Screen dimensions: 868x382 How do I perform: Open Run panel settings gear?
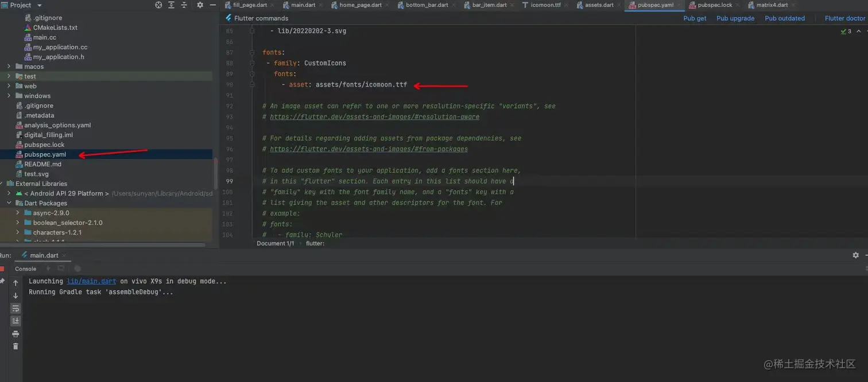pos(856,255)
